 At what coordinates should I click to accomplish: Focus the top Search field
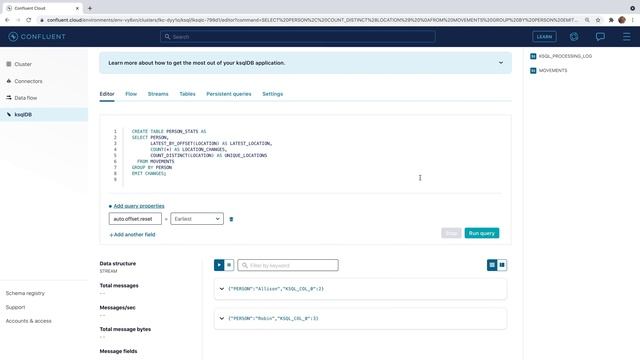(298, 37)
